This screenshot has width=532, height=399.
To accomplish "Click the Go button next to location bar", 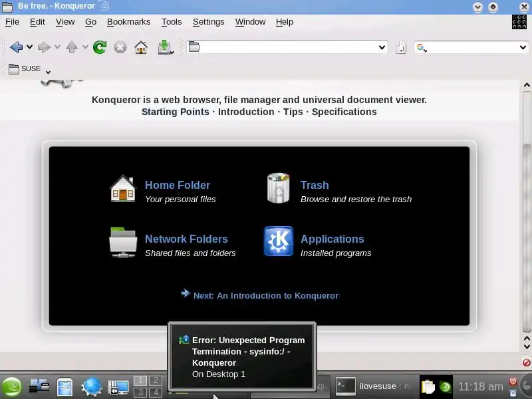I will click(401, 47).
